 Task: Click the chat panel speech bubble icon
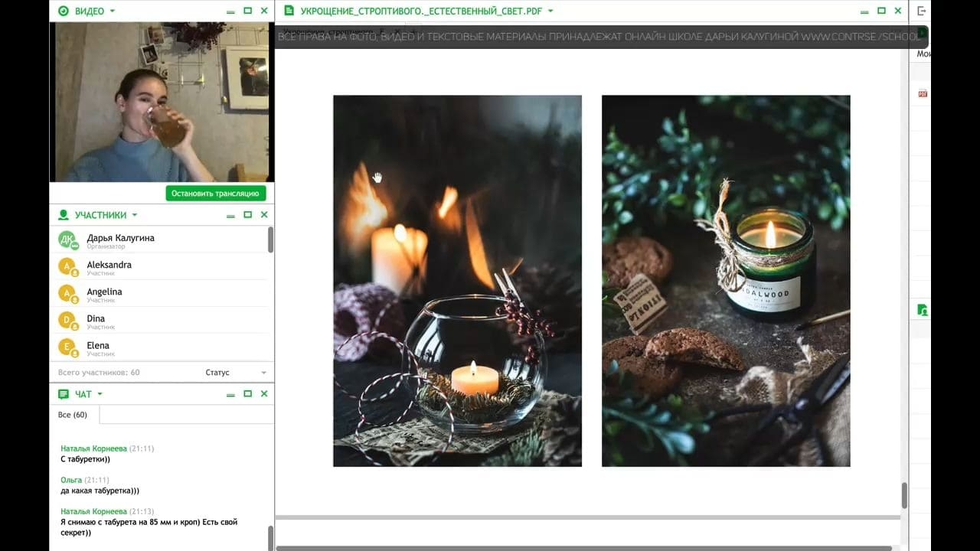[64, 394]
